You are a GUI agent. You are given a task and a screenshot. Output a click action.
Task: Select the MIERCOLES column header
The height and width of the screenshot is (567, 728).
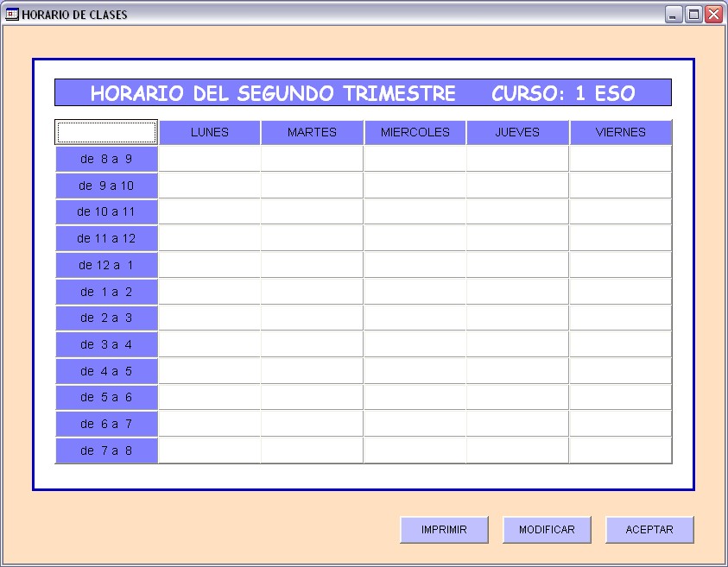(415, 132)
